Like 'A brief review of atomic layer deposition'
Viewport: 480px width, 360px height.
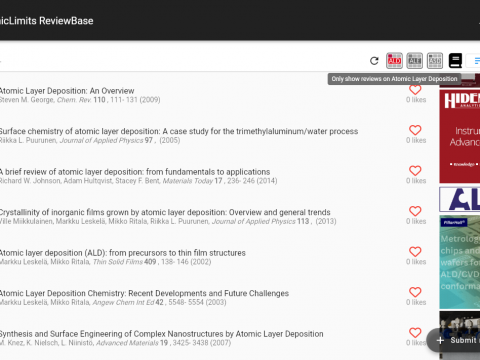tap(415, 171)
